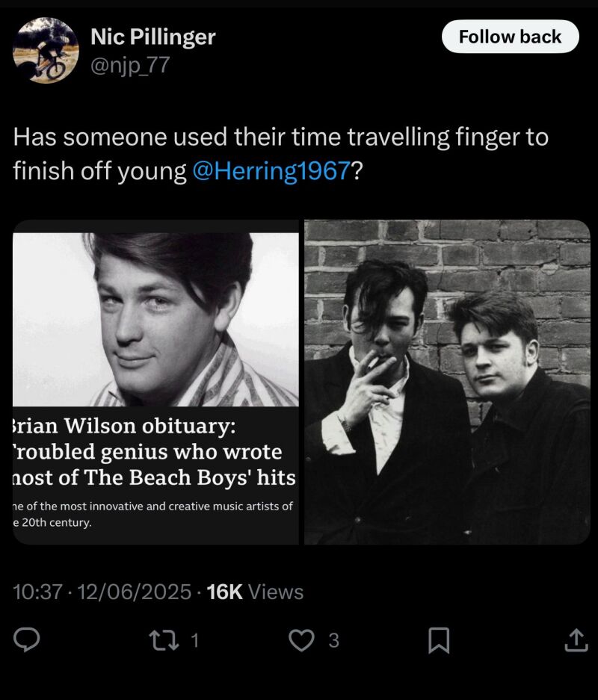Image resolution: width=598 pixels, height=700 pixels.
Task: Tap the @njp_77 handle
Action: point(129,66)
